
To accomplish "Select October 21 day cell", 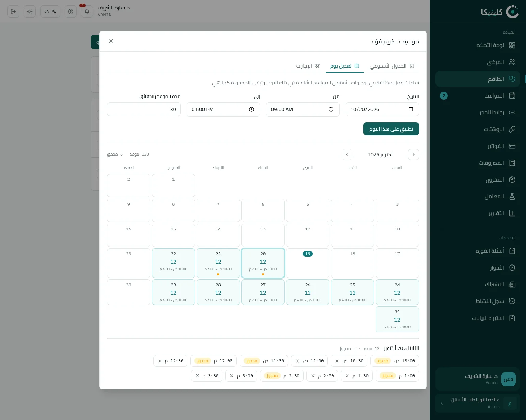I will pyautogui.click(x=218, y=263).
